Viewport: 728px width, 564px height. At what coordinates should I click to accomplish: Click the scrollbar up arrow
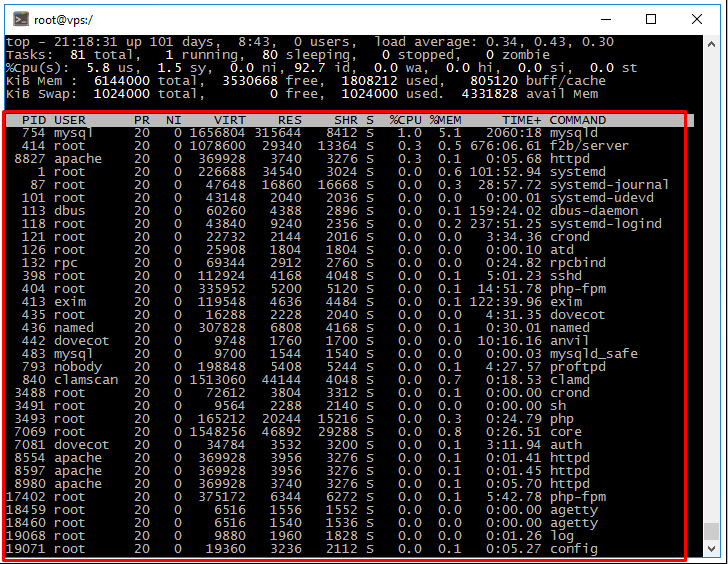[711, 44]
